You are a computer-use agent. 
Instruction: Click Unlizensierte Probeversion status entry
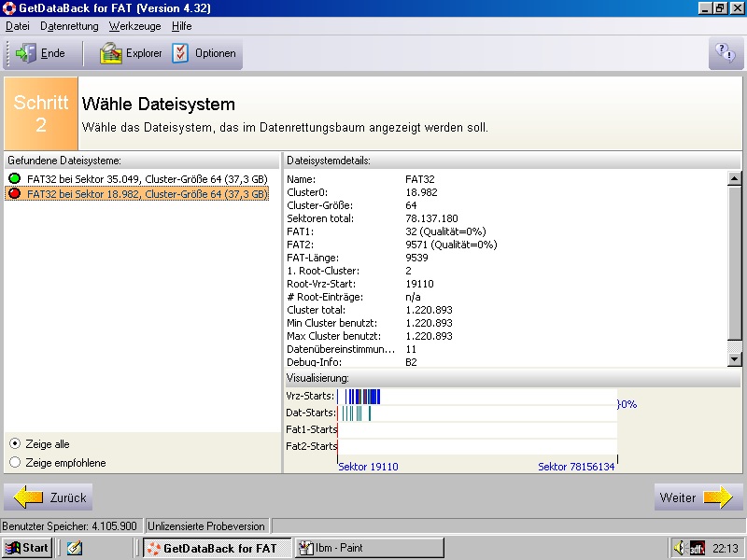click(x=206, y=526)
